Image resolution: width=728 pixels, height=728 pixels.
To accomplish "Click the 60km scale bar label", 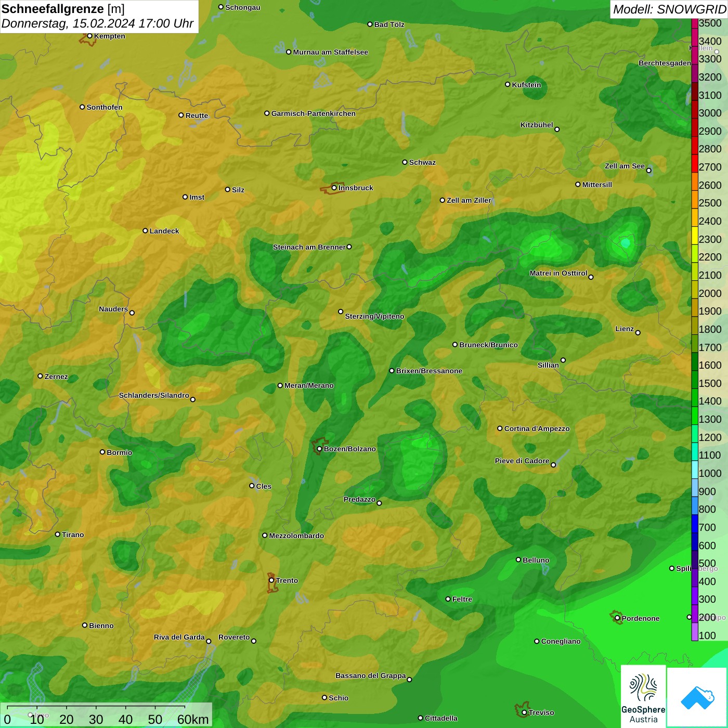I will (x=193, y=719).
